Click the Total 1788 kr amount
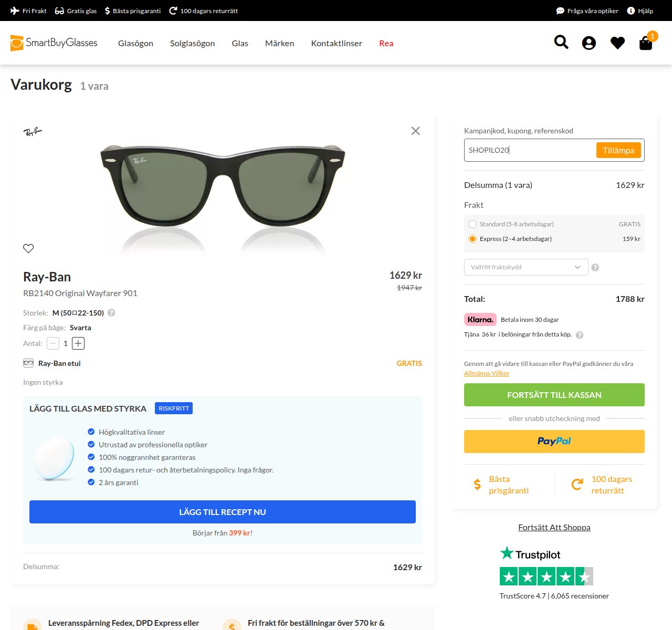Viewport: 672px width, 630px height. (x=630, y=299)
